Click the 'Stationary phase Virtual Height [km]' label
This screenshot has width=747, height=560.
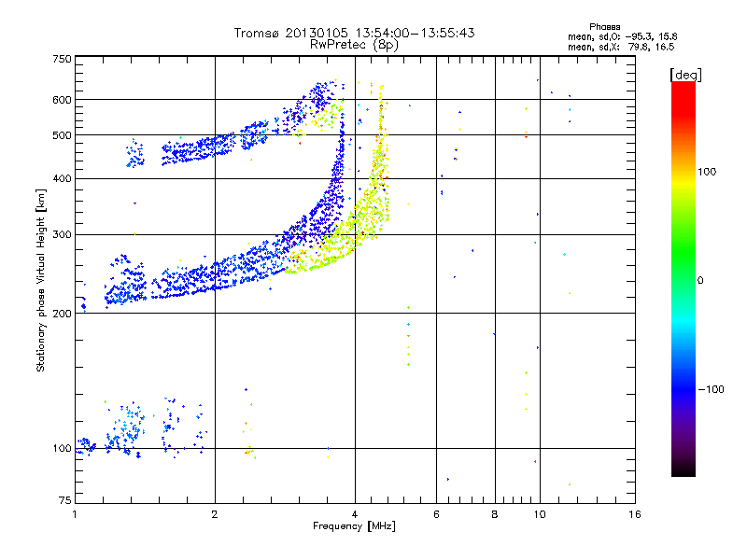pos(41,280)
